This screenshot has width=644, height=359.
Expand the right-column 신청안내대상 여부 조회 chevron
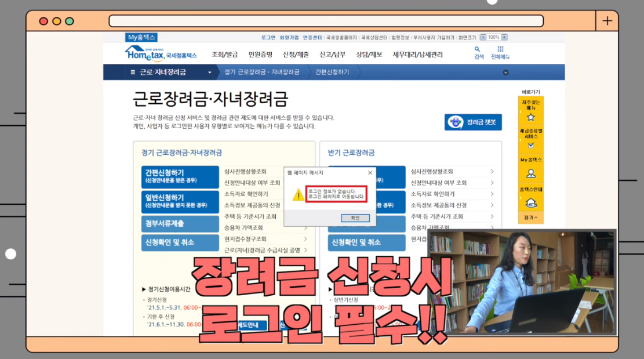point(492,182)
